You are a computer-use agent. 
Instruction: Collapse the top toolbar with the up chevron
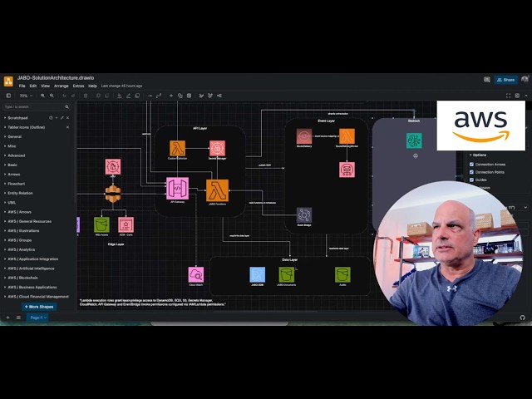point(526,96)
